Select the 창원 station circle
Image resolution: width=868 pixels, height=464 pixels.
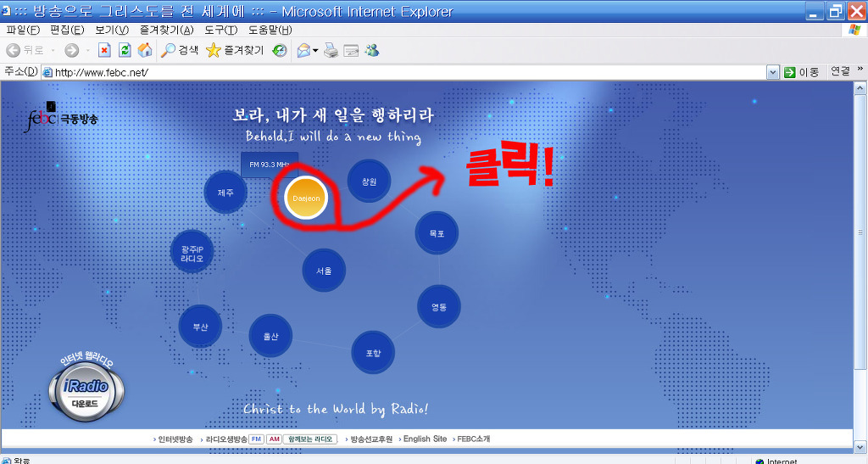tap(370, 182)
